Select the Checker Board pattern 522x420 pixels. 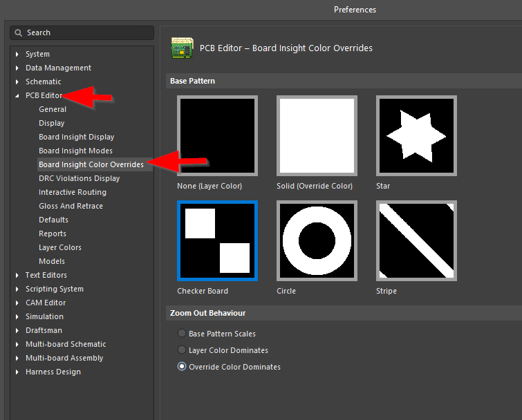tap(217, 241)
